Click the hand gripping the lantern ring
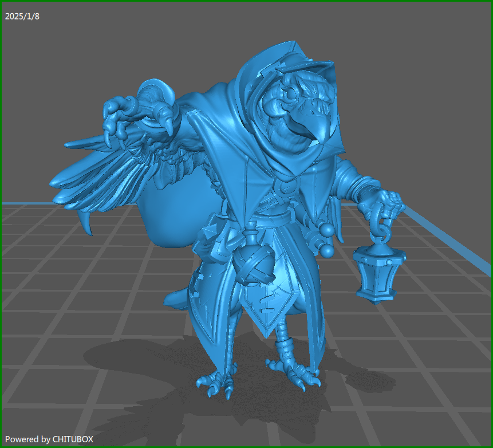Viewport: 493px width, 448px height. point(385,205)
